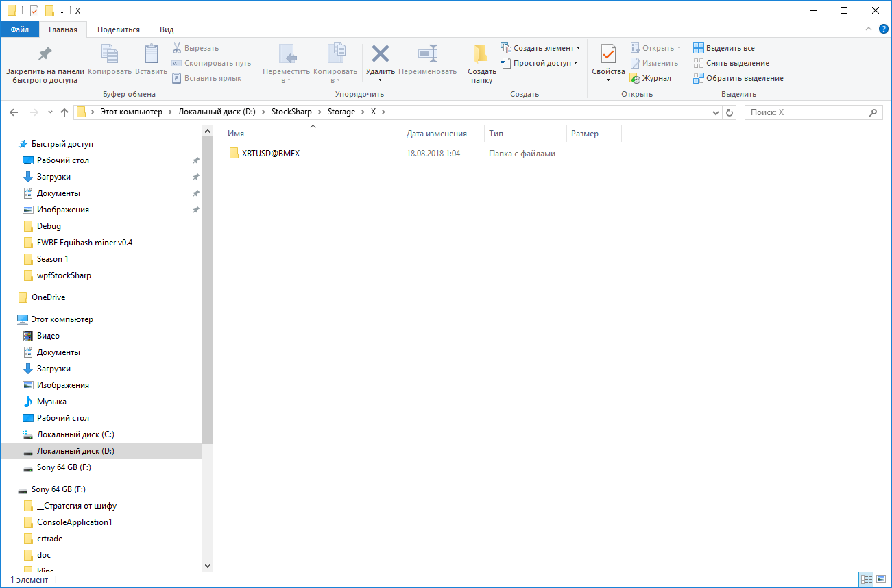
Task: Open the Вид ribbon tab
Action: [167, 29]
